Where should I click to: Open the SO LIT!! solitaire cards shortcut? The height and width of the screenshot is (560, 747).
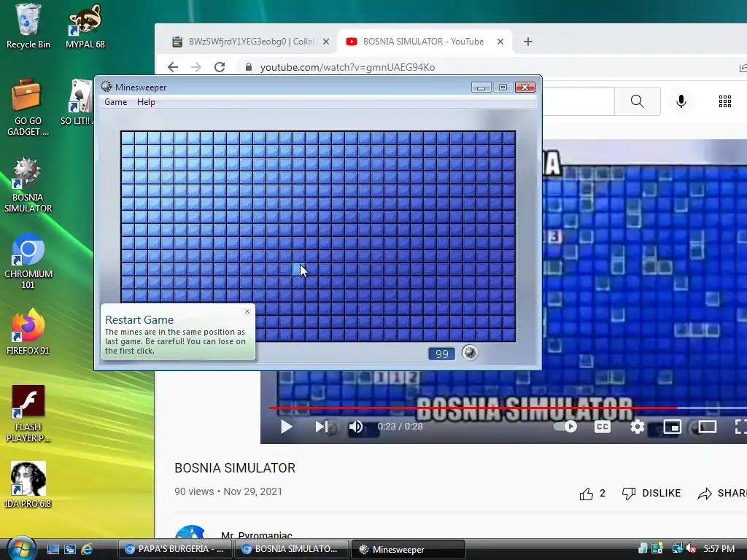[x=77, y=102]
